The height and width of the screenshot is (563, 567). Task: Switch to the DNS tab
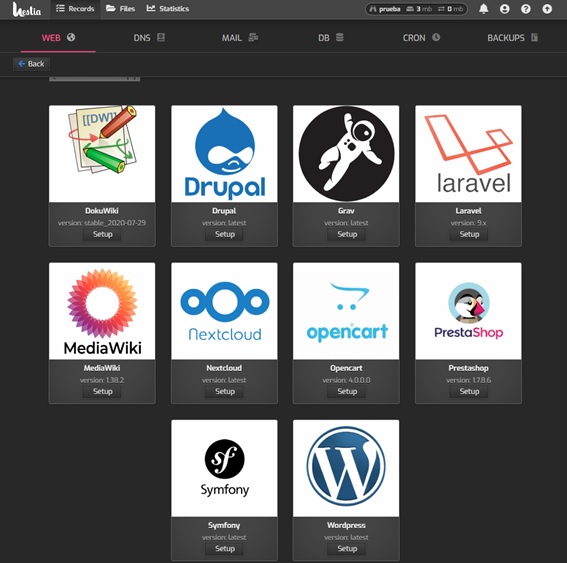pyautogui.click(x=149, y=38)
